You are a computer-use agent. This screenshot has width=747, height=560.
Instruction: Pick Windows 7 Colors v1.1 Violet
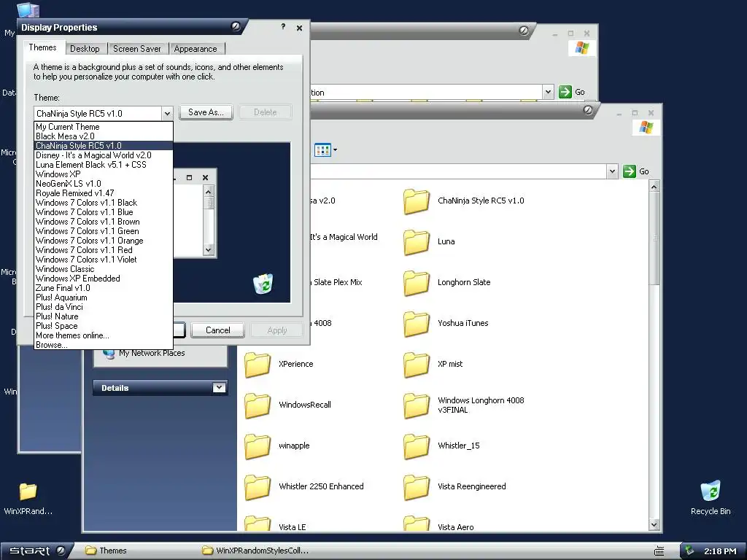click(x=104, y=260)
